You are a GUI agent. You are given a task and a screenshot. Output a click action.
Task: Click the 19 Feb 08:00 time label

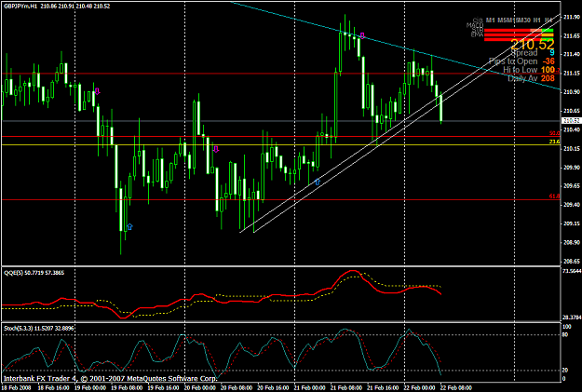click(x=127, y=388)
